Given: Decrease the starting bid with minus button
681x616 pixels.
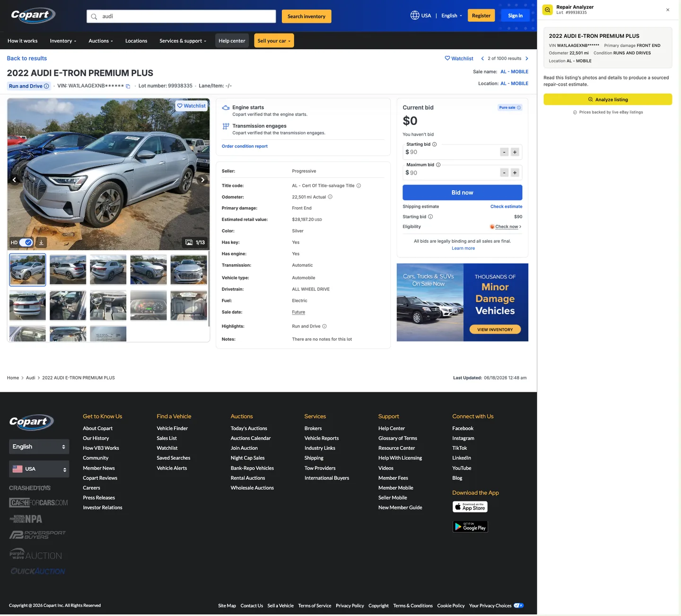Looking at the screenshot, I should tap(504, 152).
